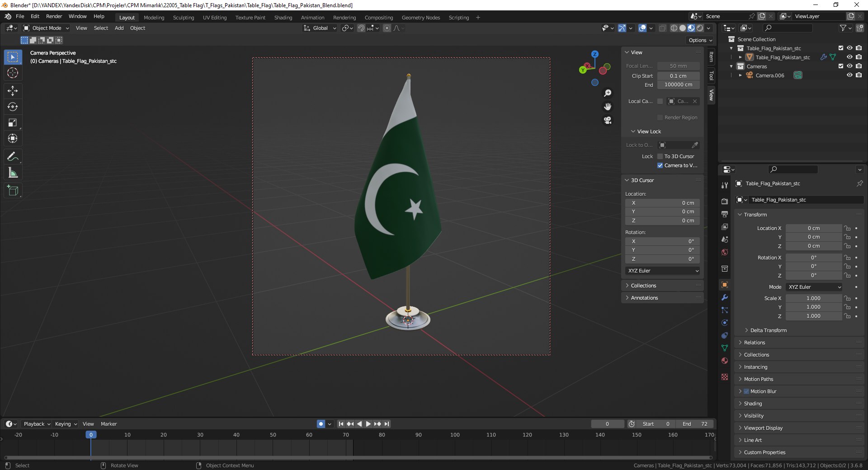Click the Location X 0 cm field
Image resolution: width=868 pixels, height=470 pixels.
pyautogui.click(x=814, y=228)
